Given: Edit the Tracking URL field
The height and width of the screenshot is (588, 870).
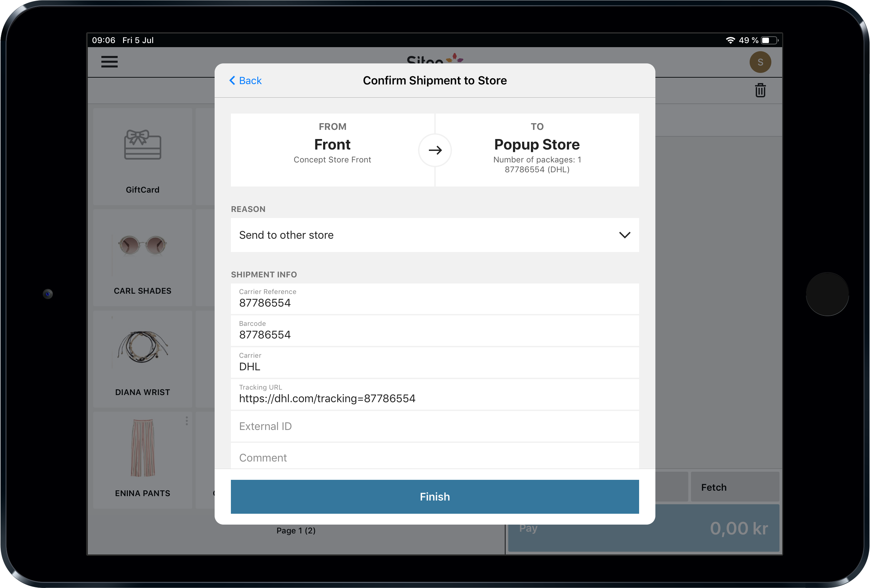Looking at the screenshot, I should (435, 394).
